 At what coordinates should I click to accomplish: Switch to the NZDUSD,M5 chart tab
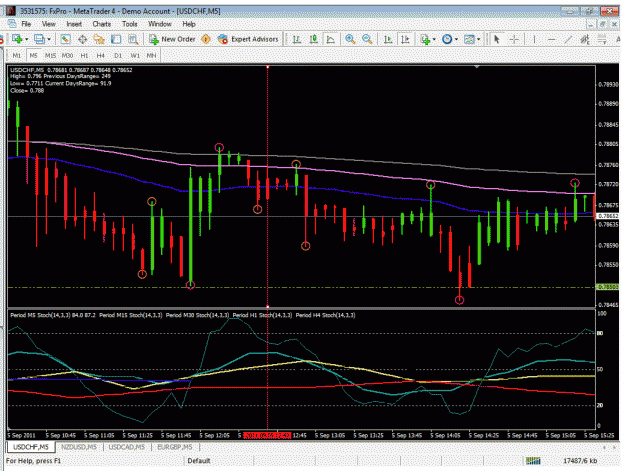pyautogui.click(x=79, y=447)
